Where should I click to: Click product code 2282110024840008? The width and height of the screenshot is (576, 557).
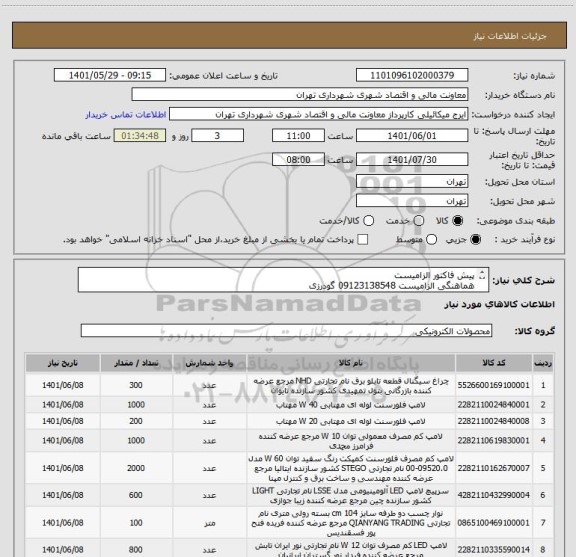(x=494, y=421)
